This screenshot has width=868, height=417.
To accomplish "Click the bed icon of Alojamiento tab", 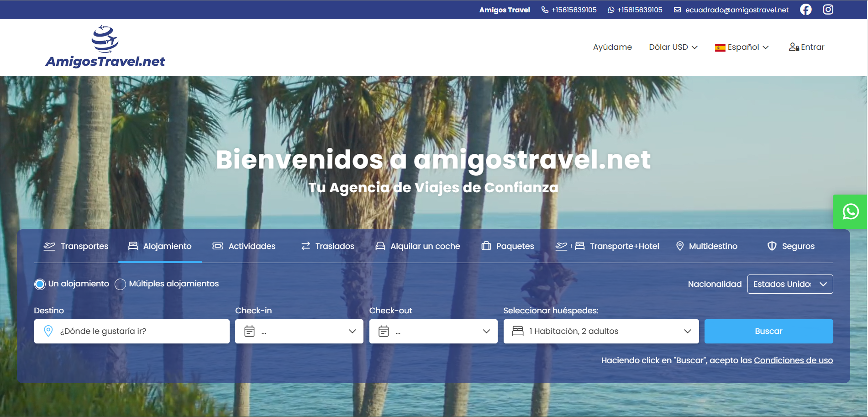I will tap(133, 246).
